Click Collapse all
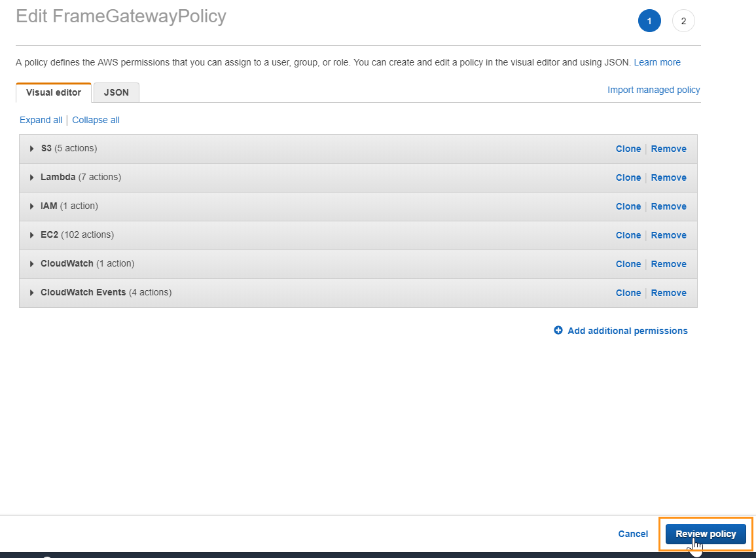The width and height of the screenshot is (756, 558). (96, 120)
